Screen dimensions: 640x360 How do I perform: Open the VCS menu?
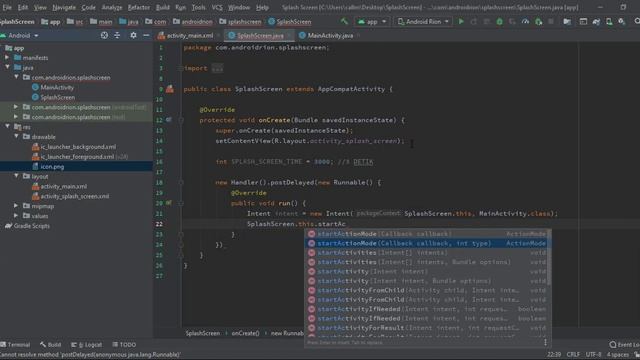point(217,7)
